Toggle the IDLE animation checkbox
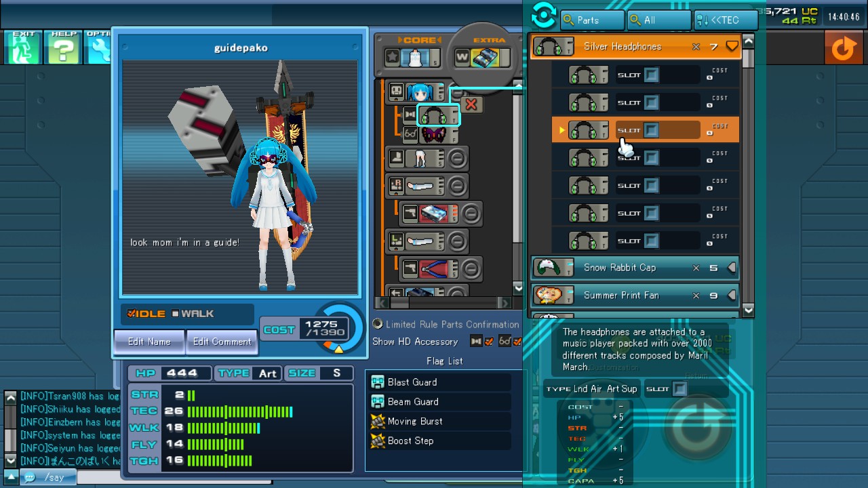Screen dimensions: 868x488 (x=132, y=314)
